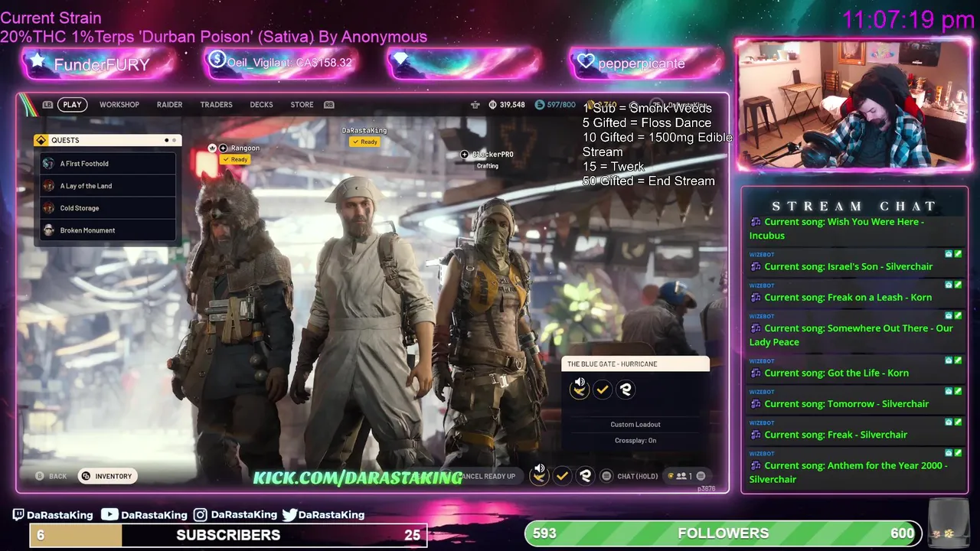Click the FOLLOWERS goal progress bar

[x=724, y=533]
